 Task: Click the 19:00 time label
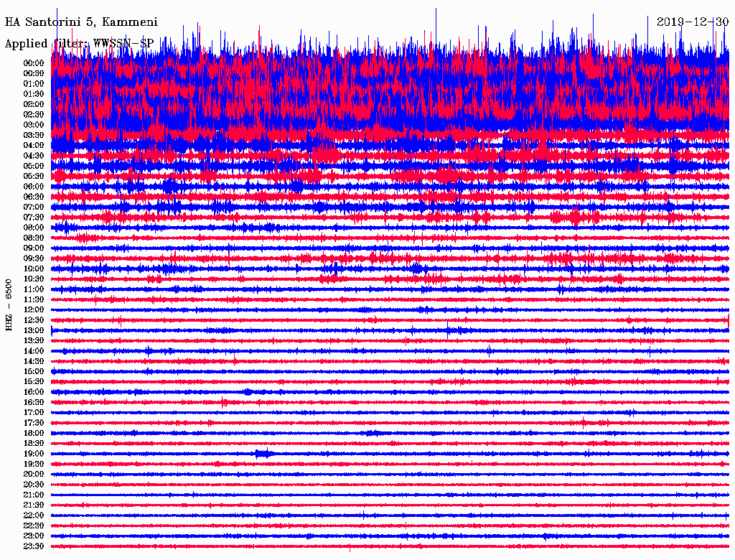click(x=34, y=454)
